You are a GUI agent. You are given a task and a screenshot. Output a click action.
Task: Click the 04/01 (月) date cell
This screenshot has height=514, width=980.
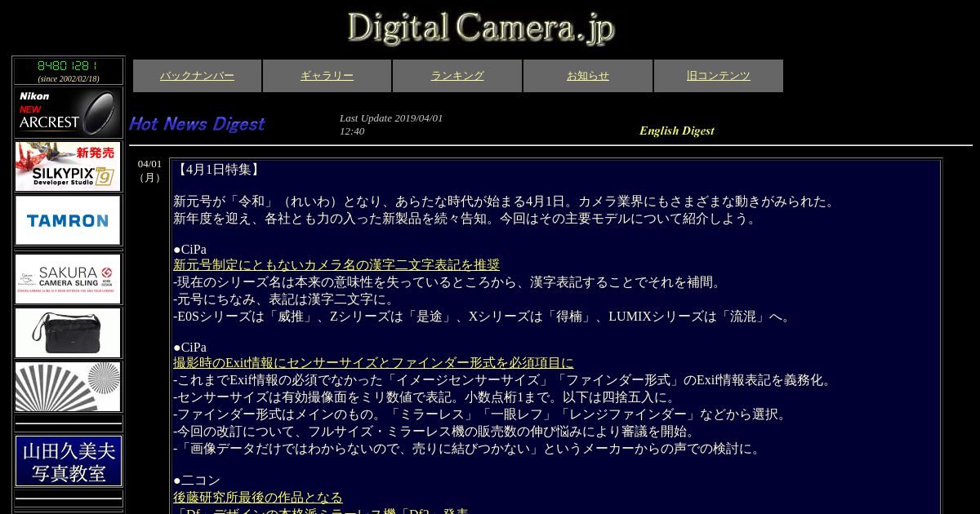point(150,171)
